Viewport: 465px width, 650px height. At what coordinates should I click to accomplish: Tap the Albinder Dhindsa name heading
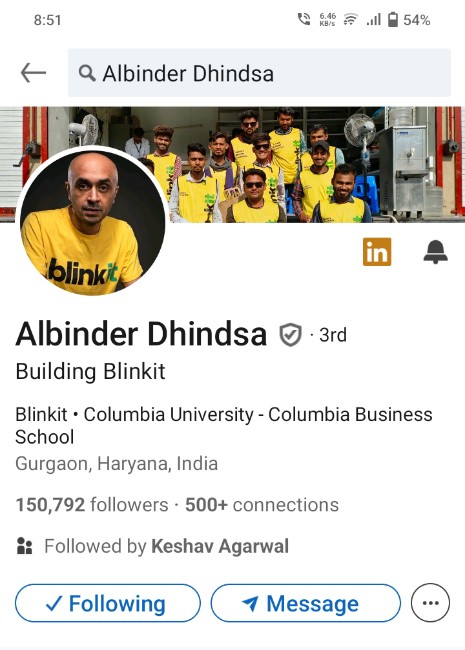(141, 334)
